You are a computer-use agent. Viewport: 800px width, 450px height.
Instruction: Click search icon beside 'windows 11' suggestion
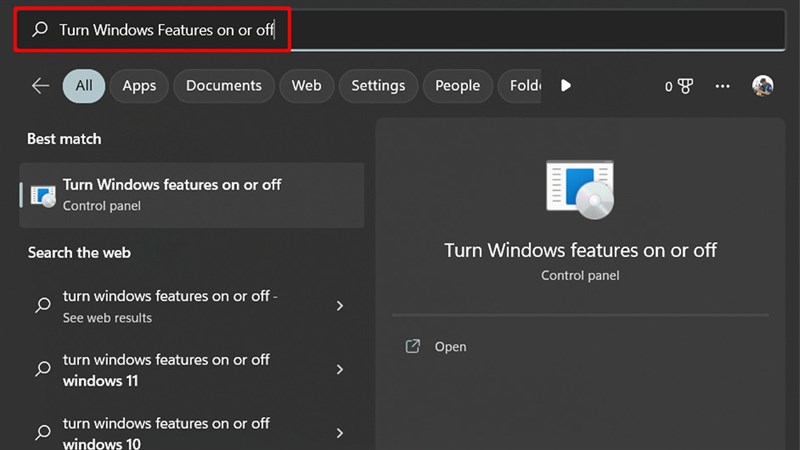pyautogui.click(x=43, y=368)
